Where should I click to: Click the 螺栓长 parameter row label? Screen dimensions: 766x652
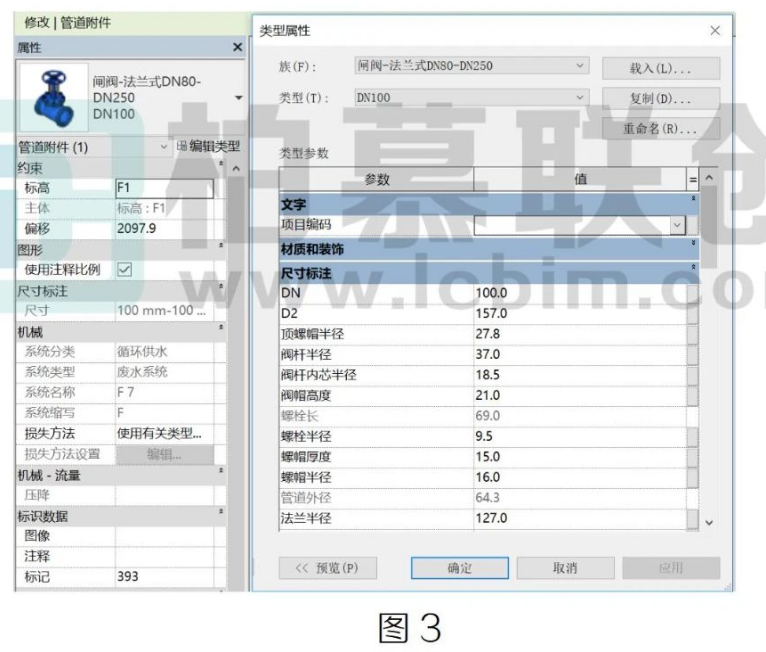pos(299,416)
